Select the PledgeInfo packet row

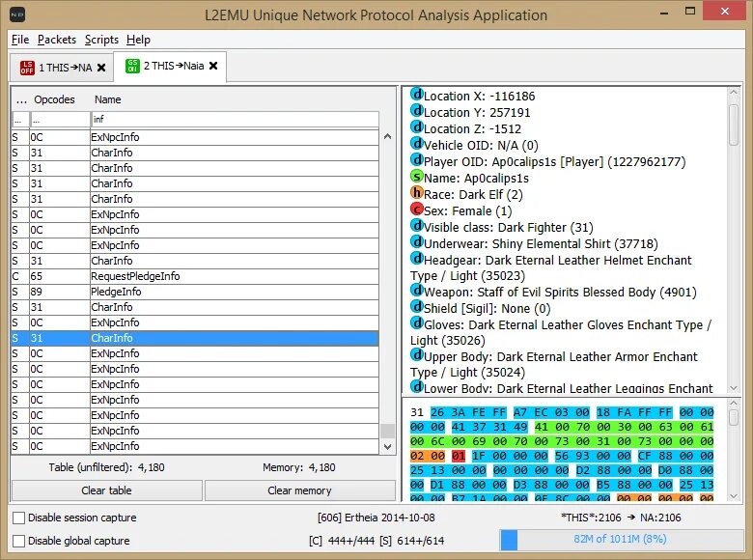click(195, 292)
